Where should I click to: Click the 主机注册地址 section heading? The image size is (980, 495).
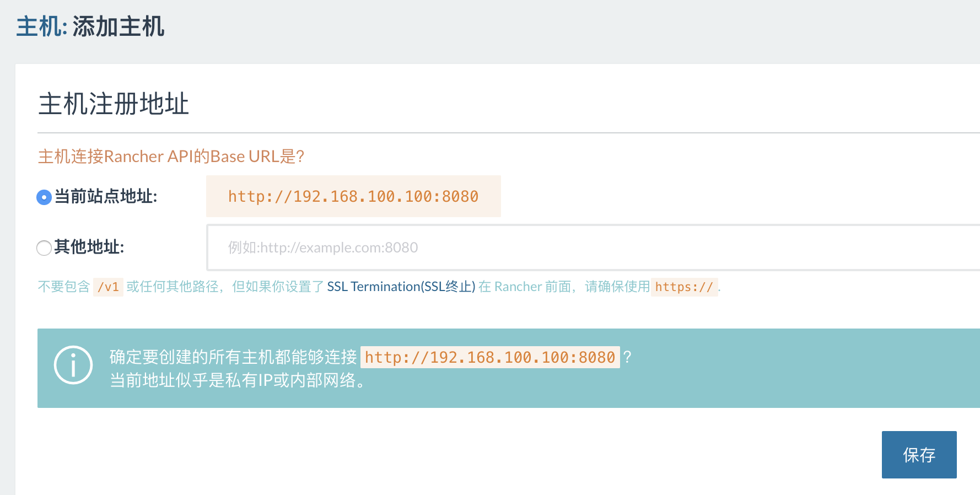click(114, 104)
